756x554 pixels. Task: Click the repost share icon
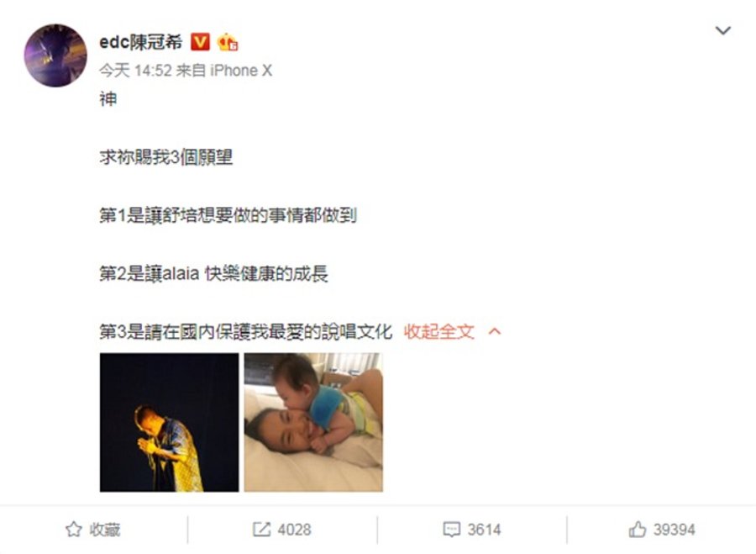pyautogui.click(x=261, y=530)
